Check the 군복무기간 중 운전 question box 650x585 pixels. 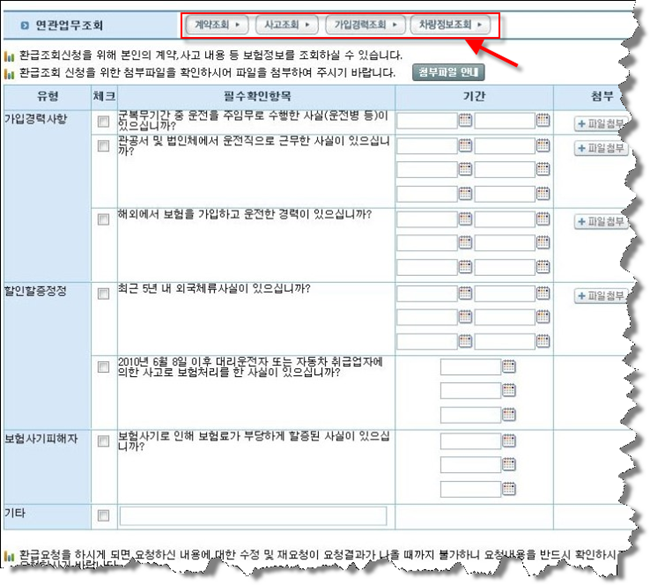[103, 121]
